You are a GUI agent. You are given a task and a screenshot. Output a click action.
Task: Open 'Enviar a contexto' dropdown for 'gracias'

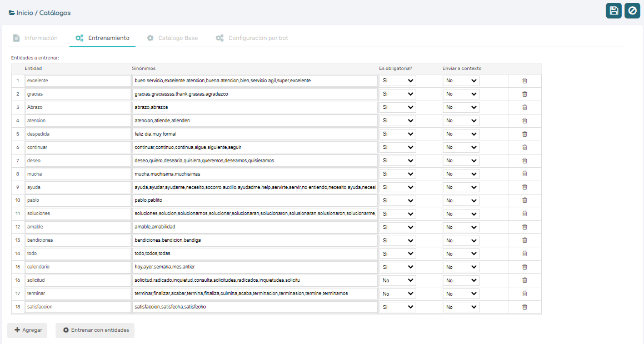click(x=461, y=94)
